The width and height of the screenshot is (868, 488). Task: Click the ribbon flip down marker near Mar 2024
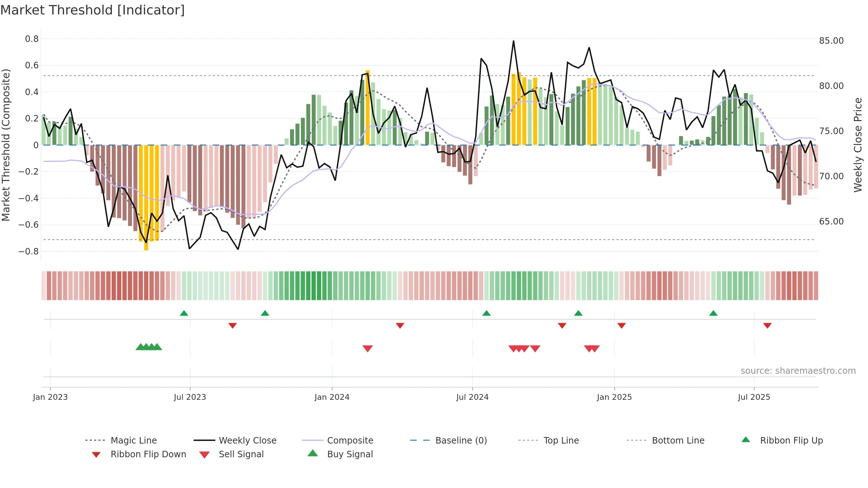tap(400, 326)
